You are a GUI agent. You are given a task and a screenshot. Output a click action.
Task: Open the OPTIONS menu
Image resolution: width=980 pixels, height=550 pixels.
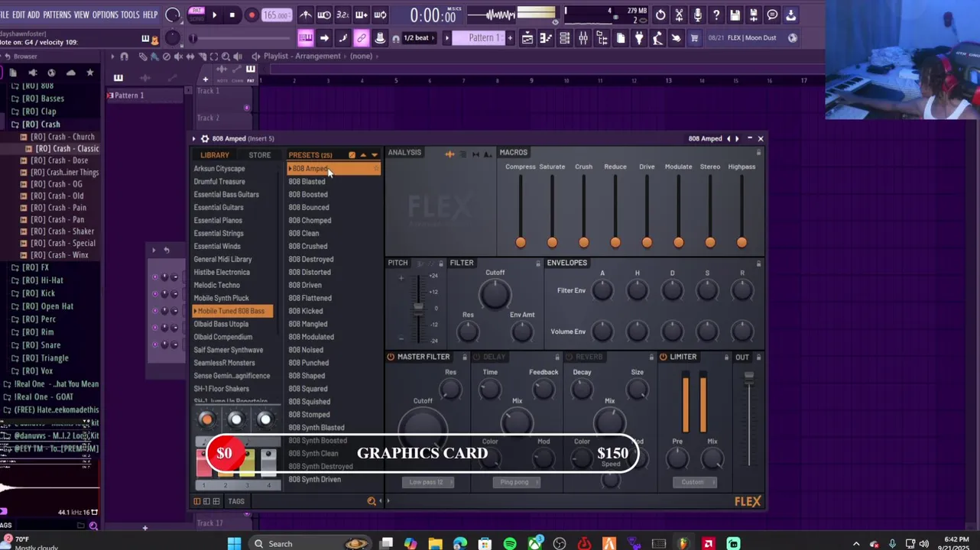[105, 15]
